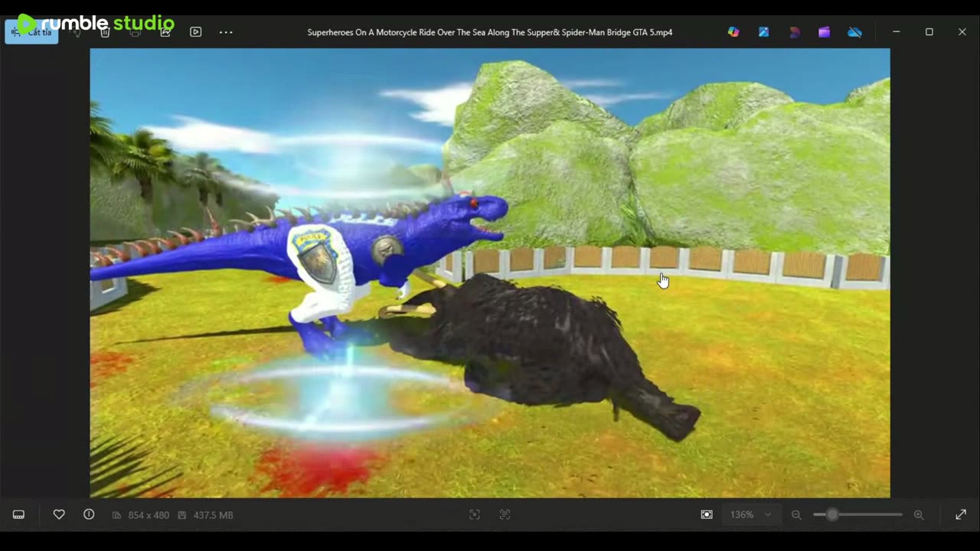Click the trim 'Cắt tỉa' button

click(31, 32)
